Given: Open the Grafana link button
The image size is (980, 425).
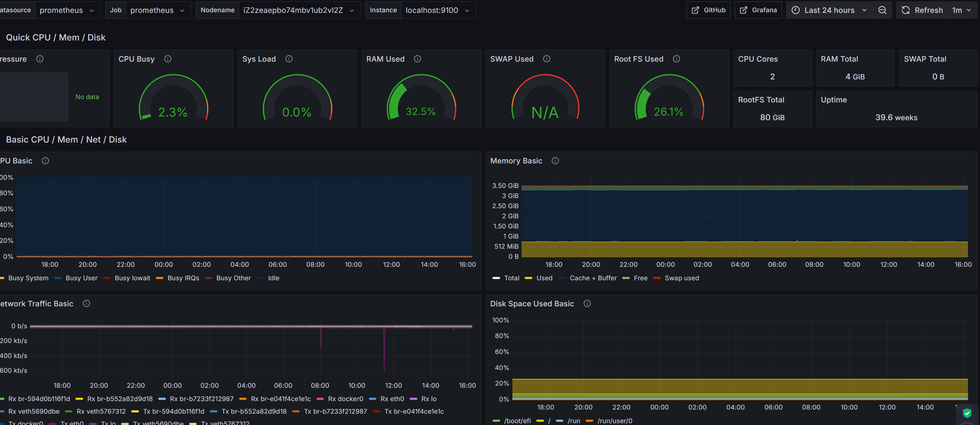Looking at the screenshot, I should pos(758,10).
